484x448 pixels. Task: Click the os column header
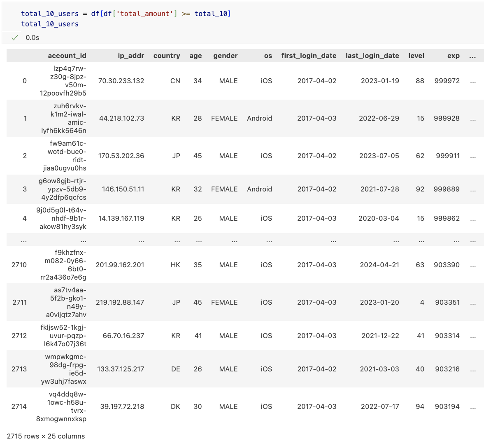pos(268,56)
